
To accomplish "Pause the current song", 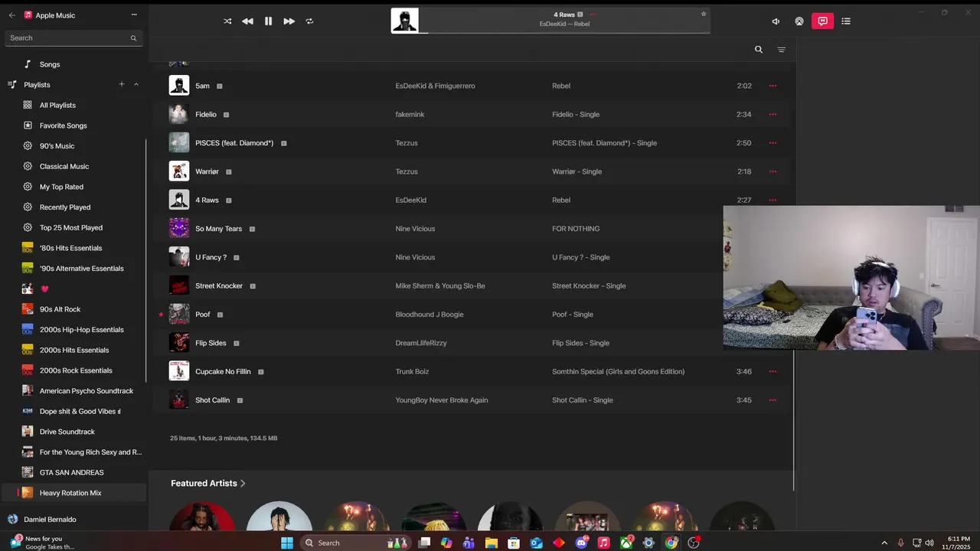I will (x=268, y=21).
